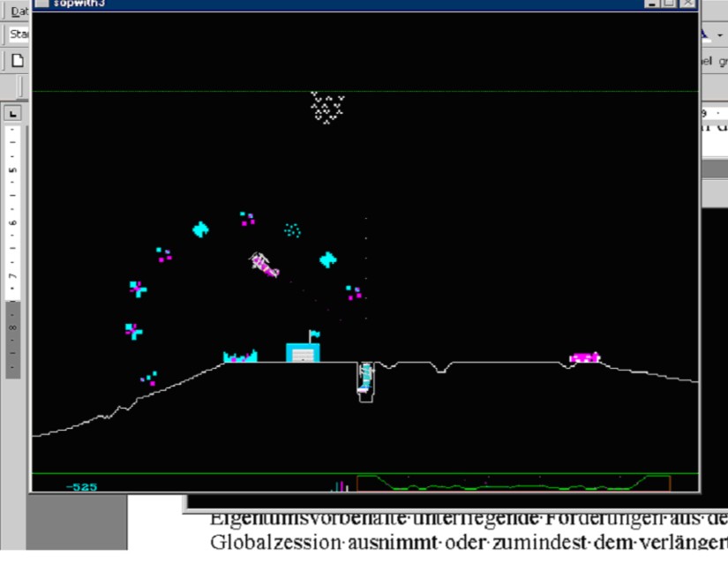The height and width of the screenshot is (563, 728).
Task: Click the pink biplane in the sky
Action: [264, 265]
